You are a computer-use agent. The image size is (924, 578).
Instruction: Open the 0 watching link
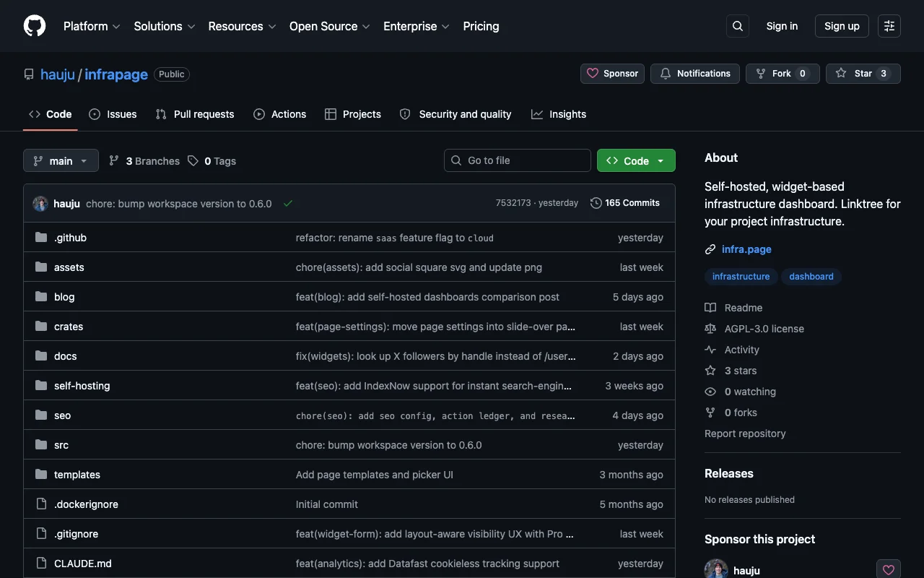coord(740,392)
